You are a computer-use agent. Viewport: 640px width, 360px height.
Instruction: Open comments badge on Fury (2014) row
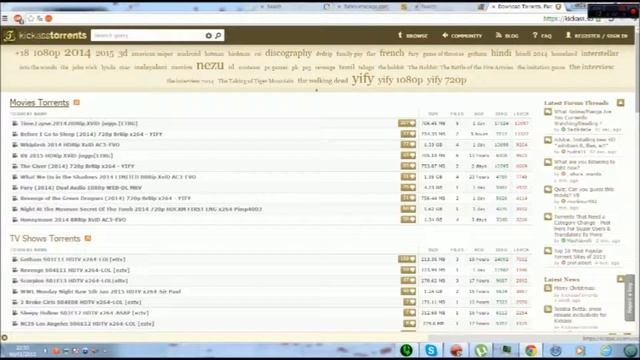pos(408,187)
